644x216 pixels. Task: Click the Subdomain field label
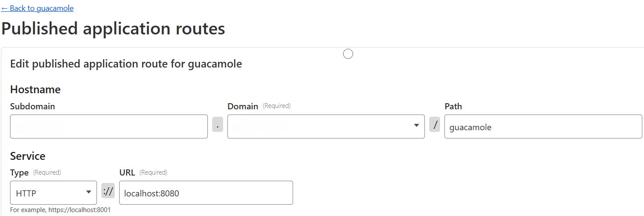click(x=32, y=106)
